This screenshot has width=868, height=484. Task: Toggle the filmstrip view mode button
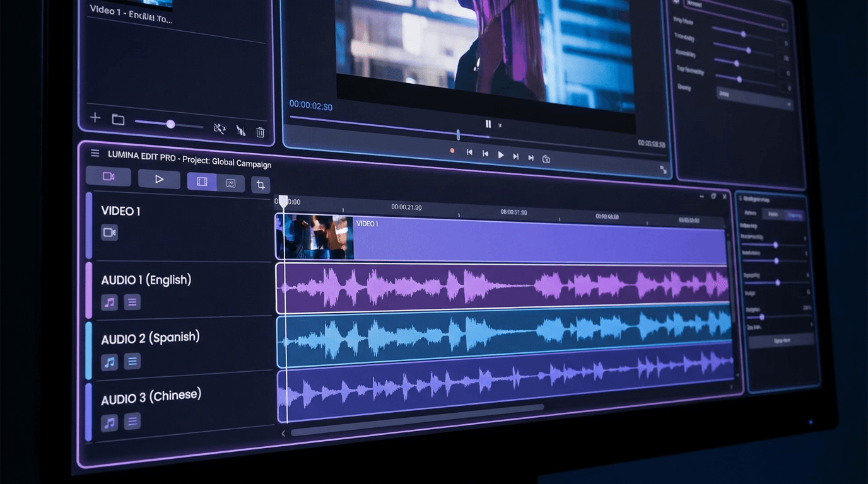202,181
